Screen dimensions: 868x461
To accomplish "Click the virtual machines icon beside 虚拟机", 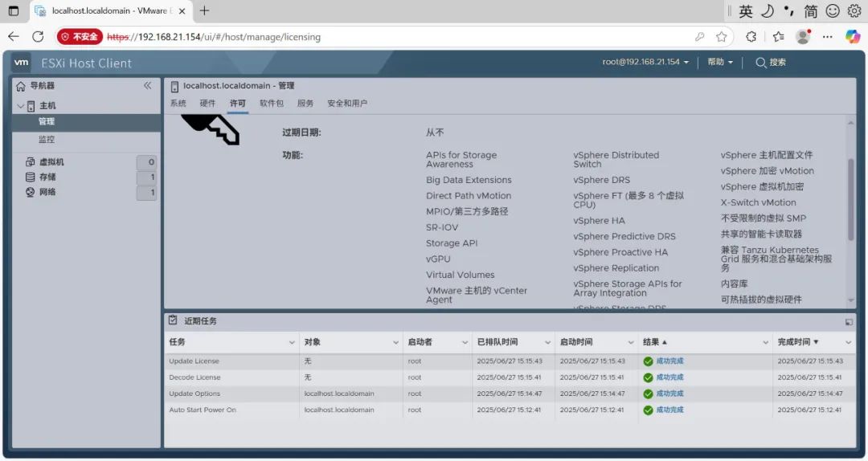I will [31, 161].
